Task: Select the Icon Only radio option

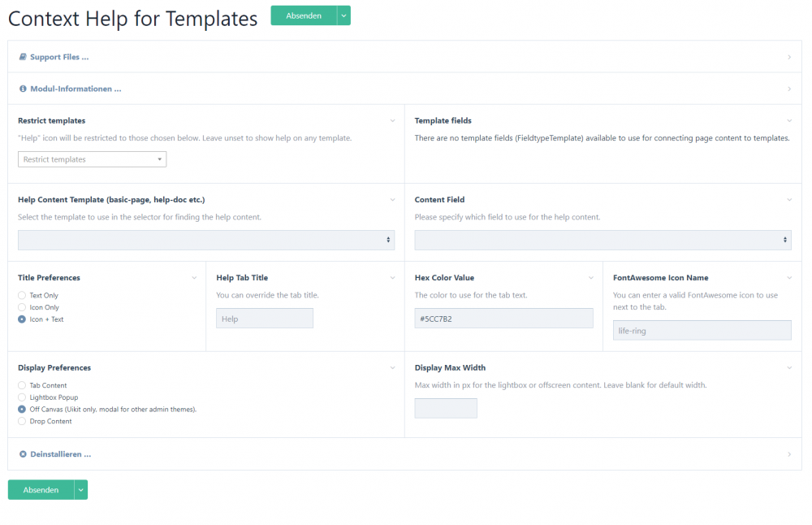Action: click(22, 307)
